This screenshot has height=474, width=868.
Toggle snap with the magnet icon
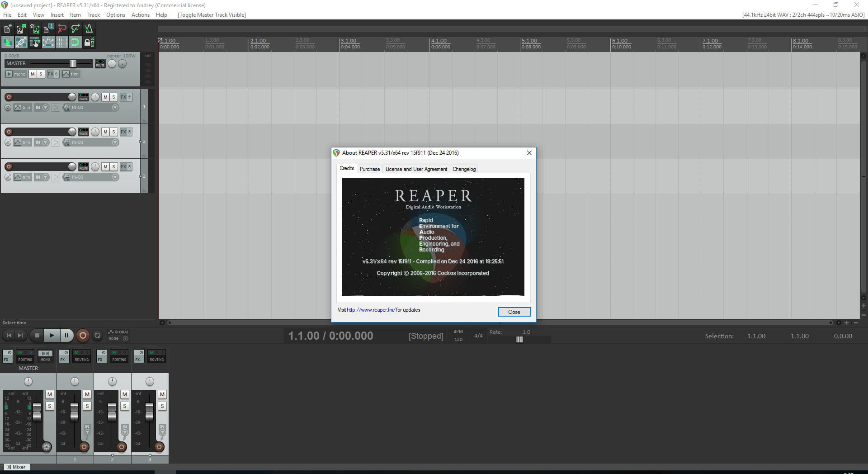coord(75,43)
